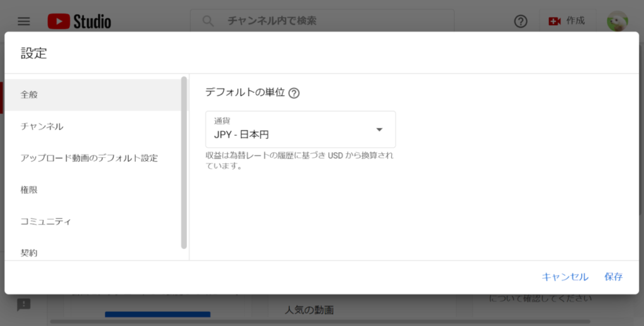Open the help icon in top bar
Image resolution: width=644 pixels, height=326 pixels.
coord(521,21)
